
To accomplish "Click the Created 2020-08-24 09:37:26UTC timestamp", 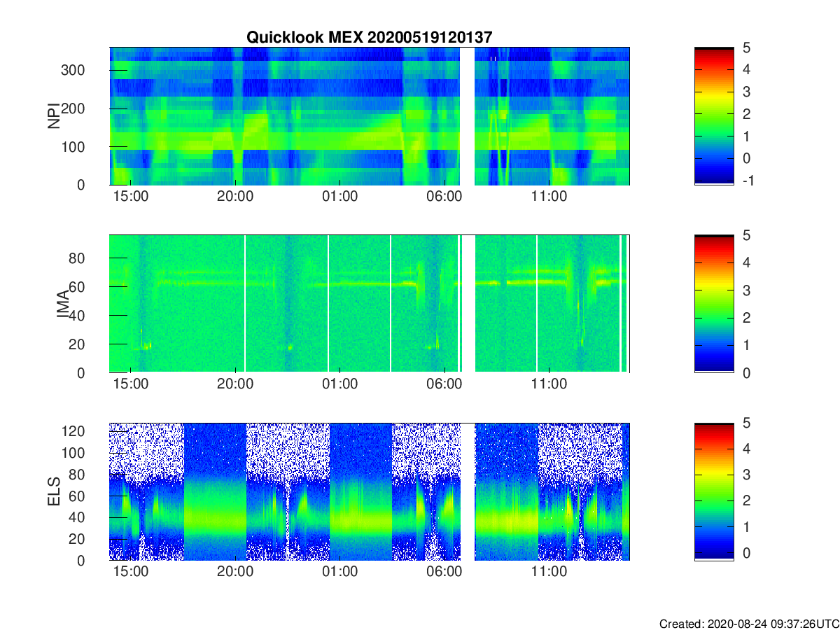I will pyautogui.click(x=748, y=624).
